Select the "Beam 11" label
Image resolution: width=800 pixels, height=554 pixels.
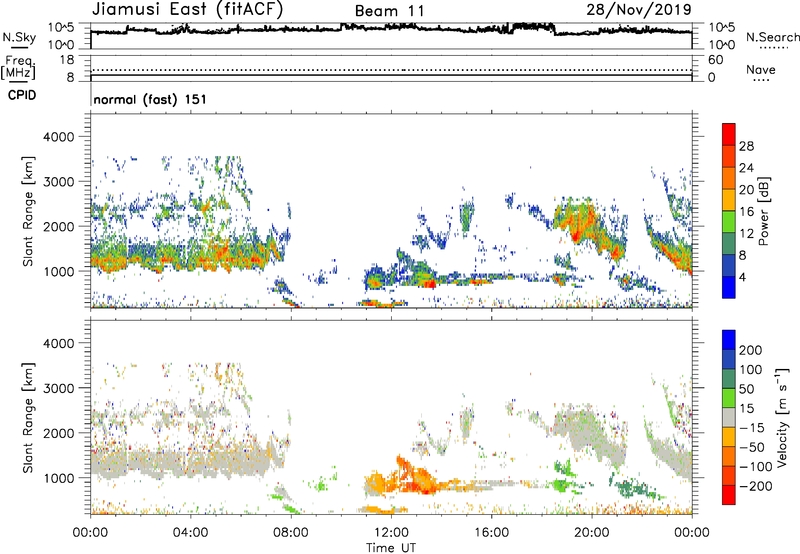389,11
